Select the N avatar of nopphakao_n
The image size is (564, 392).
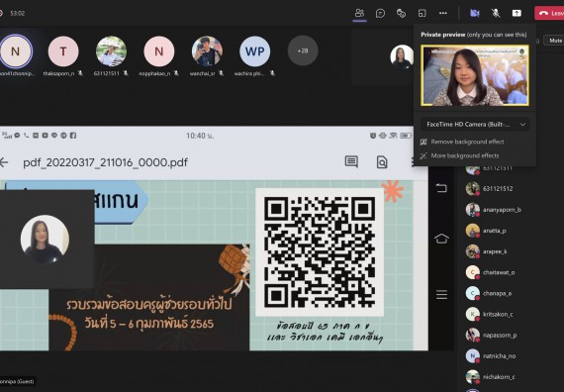[x=159, y=51]
